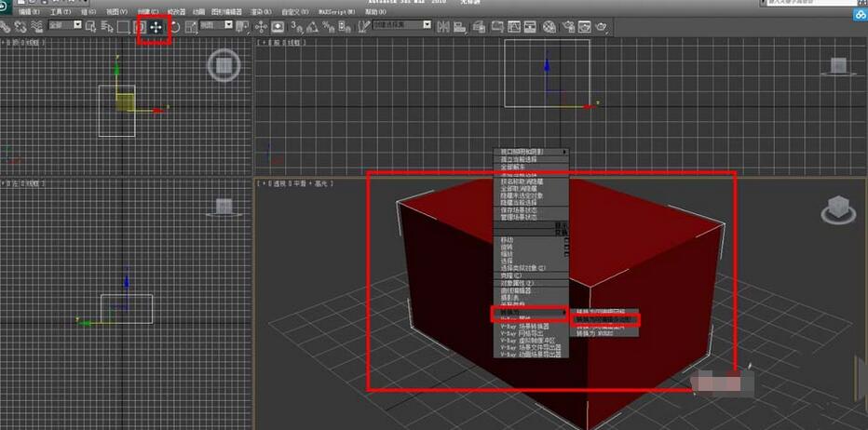
Task: Open the reference coordinate system dropdown
Action: pos(217,26)
